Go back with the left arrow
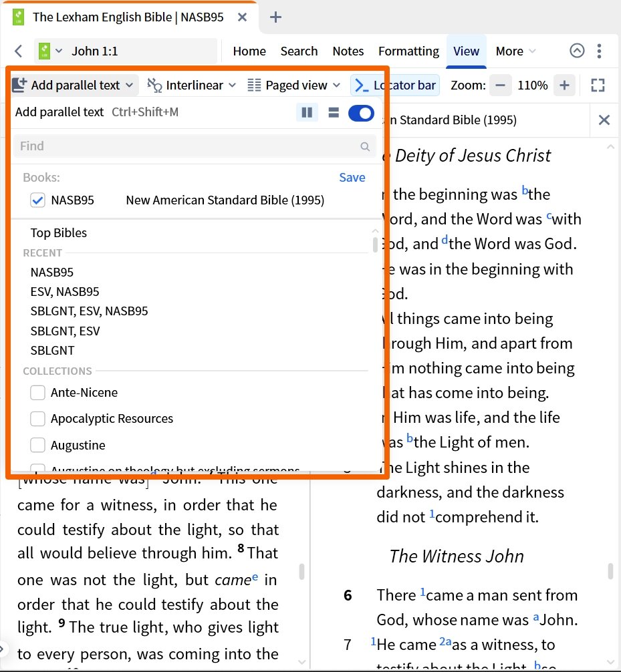The image size is (621, 672). point(18,51)
